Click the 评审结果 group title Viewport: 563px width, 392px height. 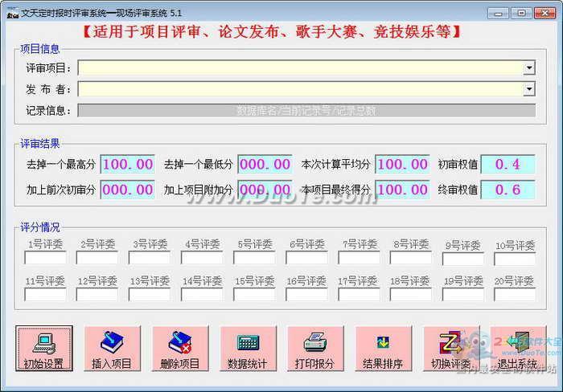coord(40,144)
